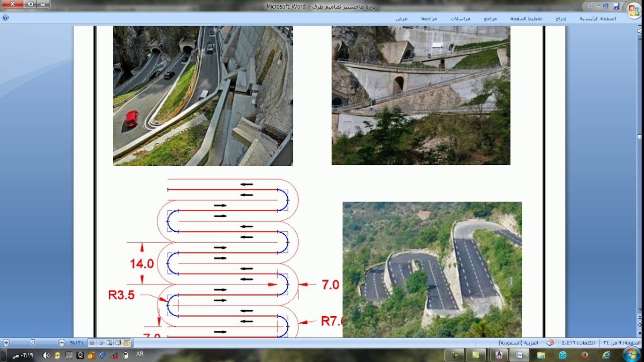Switch to تخطيط الصفحة ribbon tab
The image size is (644, 362).
(526, 19)
